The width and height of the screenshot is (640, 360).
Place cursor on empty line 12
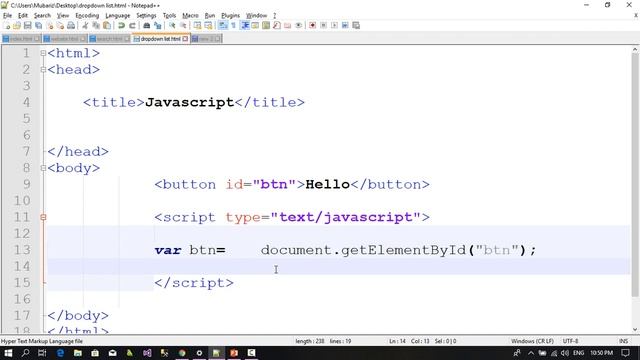click(x=339, y=234)
